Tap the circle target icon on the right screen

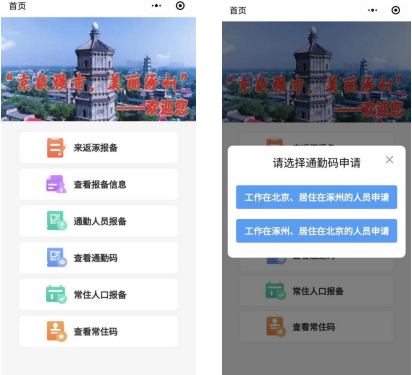[x=396, y=10]
